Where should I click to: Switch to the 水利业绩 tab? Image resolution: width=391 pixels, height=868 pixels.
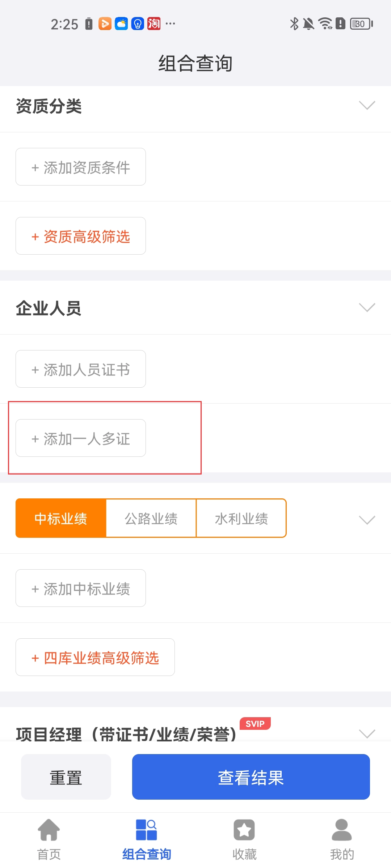point(241,518)
